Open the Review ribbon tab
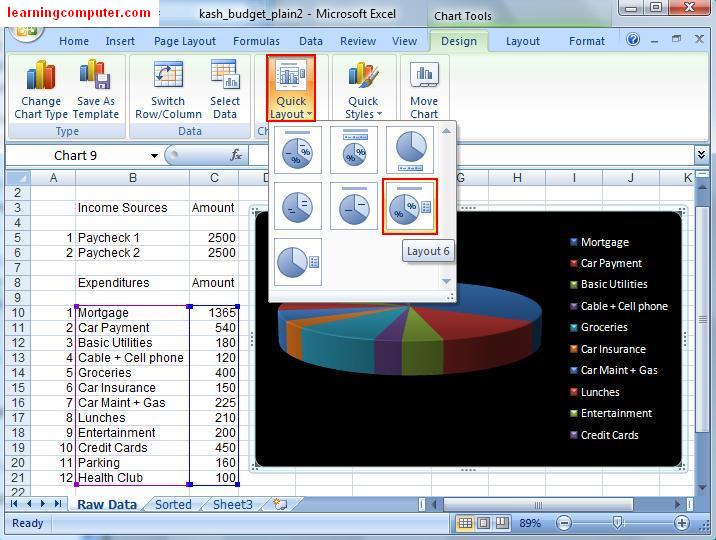 (358, 41)
